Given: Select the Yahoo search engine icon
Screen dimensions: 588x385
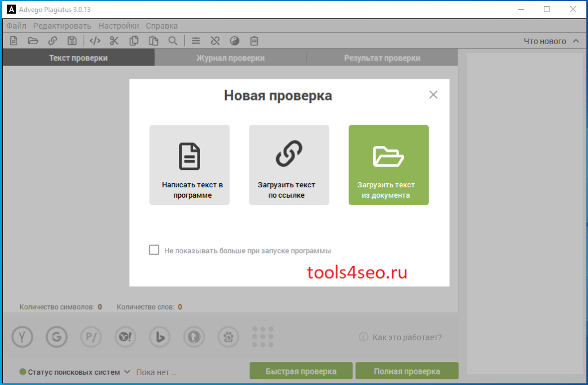Looking at the screenshot, I should coord(125,337).
